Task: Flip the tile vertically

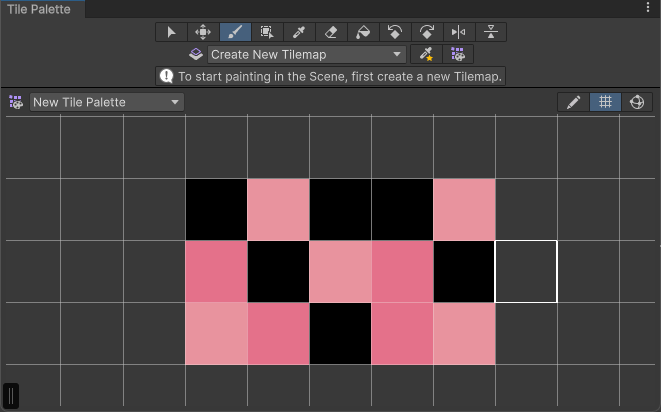Action: [490, 32]
